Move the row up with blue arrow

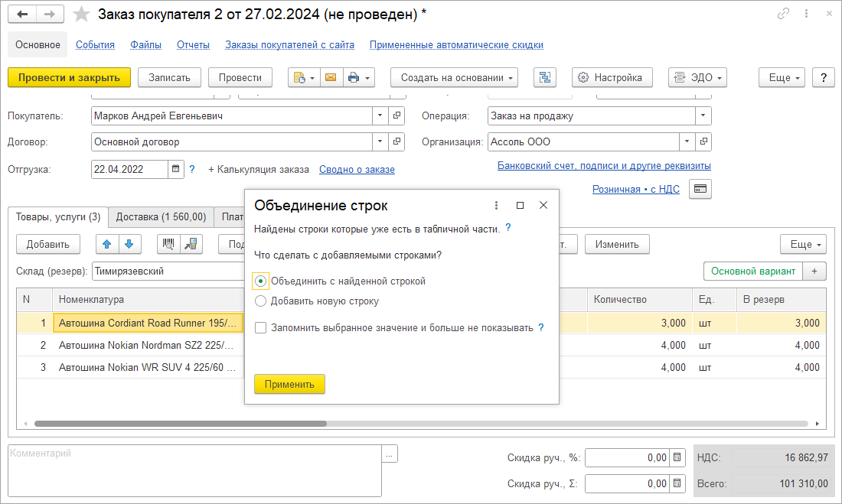(x=107, y=244)
